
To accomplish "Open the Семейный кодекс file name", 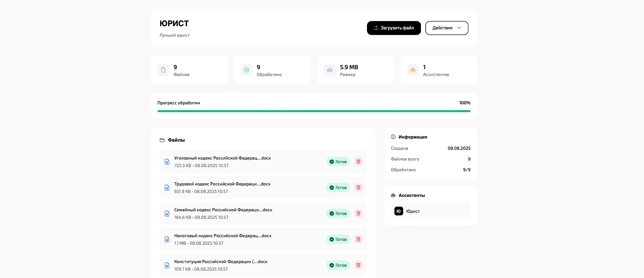I will point(223,210).
